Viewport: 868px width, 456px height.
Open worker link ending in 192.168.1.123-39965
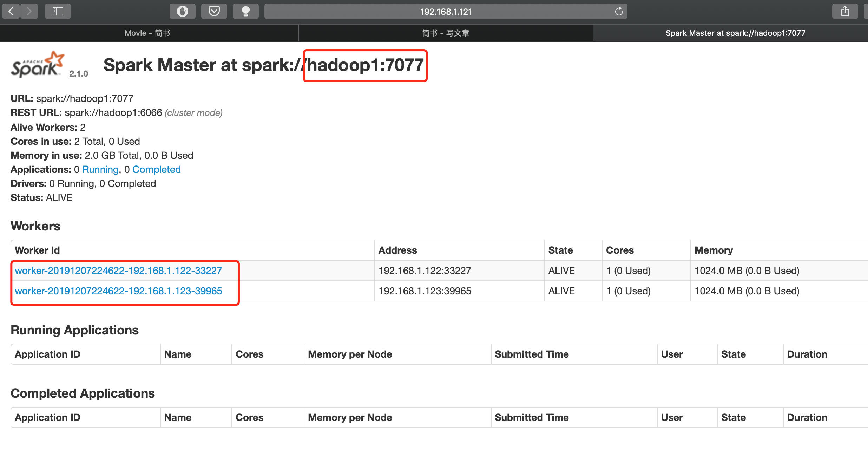pos(118,291)
